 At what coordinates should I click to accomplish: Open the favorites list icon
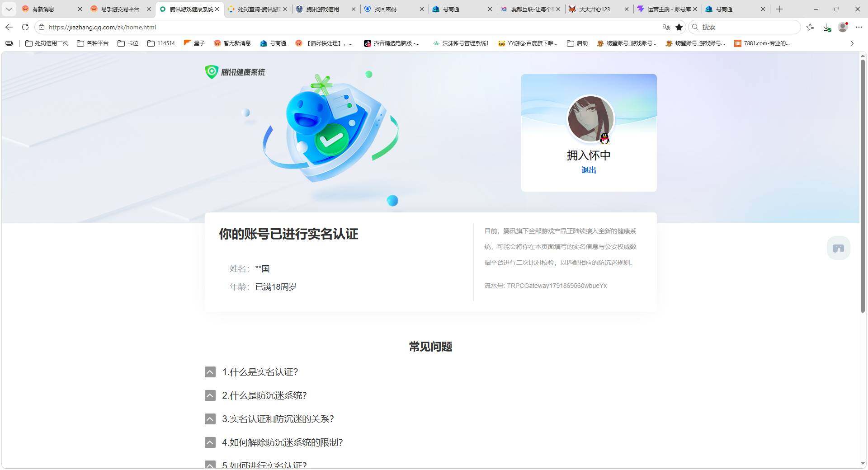pos(810,27)
